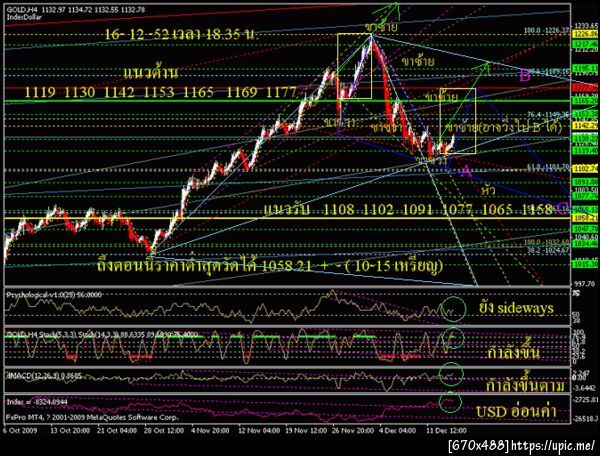Click the 13 Oct 20:00 time axis label

70,430
